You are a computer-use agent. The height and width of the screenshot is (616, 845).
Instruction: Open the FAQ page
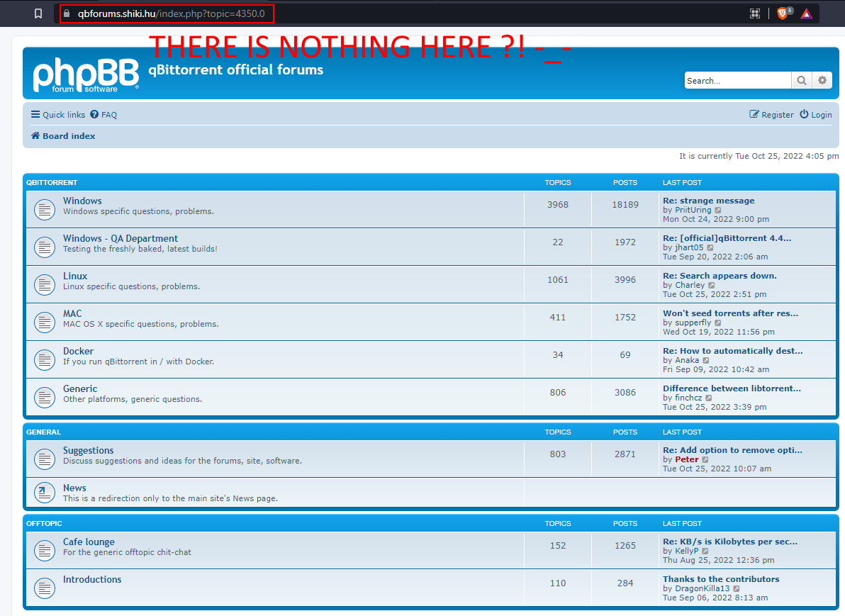pyautogui.click(x=103, y=114)
